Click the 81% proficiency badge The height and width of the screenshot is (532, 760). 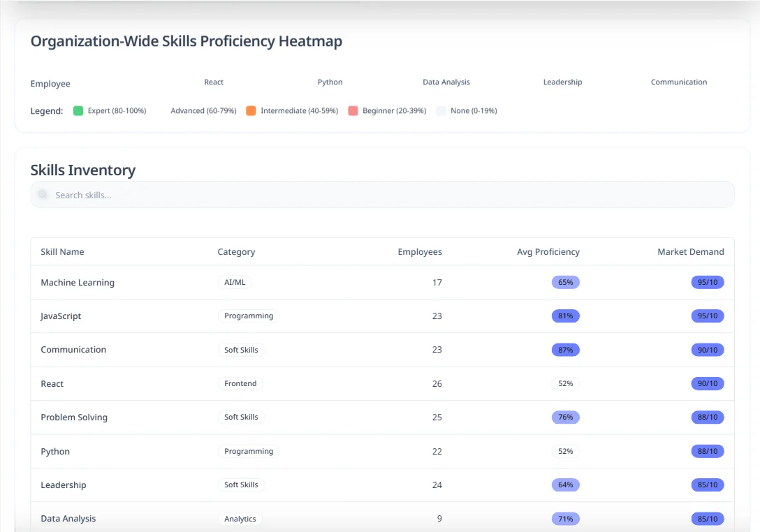point(566,316)
